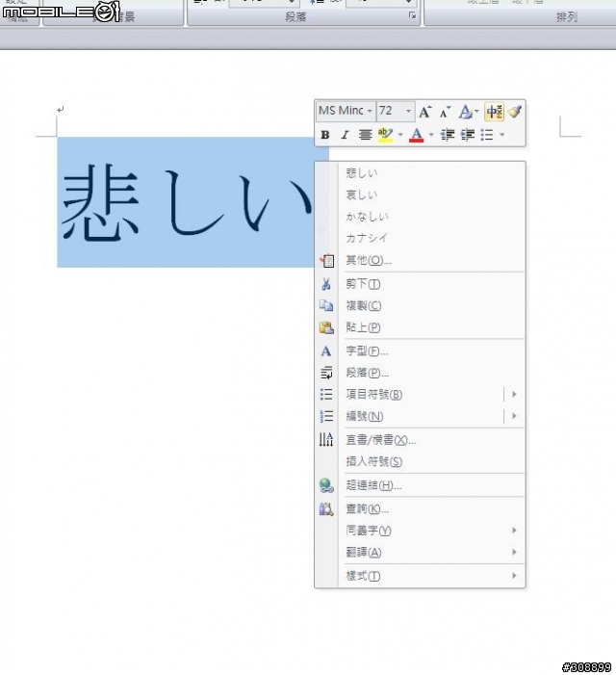
Task: Apply the red font color button
Action: [x=417, y=135]
